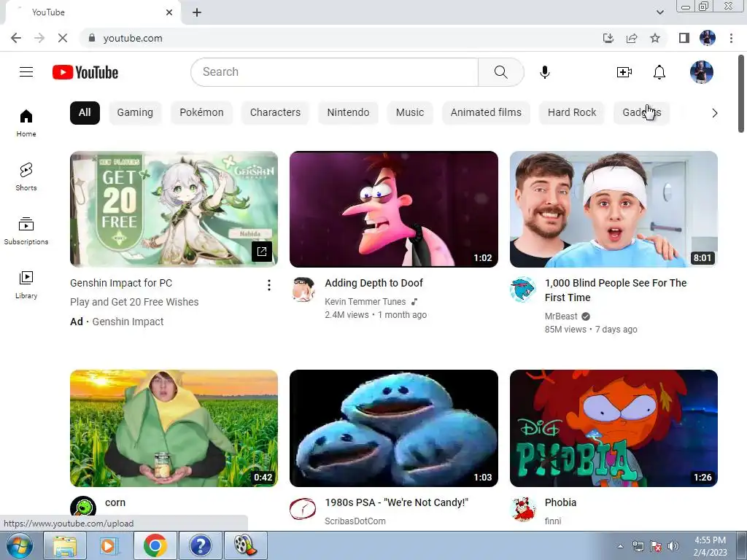
Task: Open Windows Start button
Action: tap(20, 545)
